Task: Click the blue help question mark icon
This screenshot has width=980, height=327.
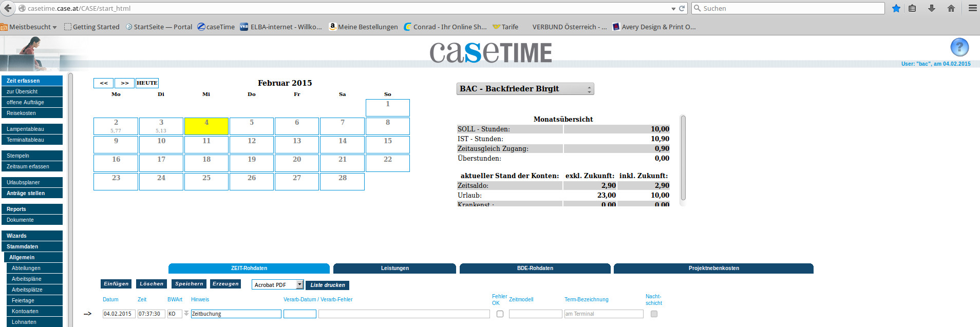Action: [959, 48]
